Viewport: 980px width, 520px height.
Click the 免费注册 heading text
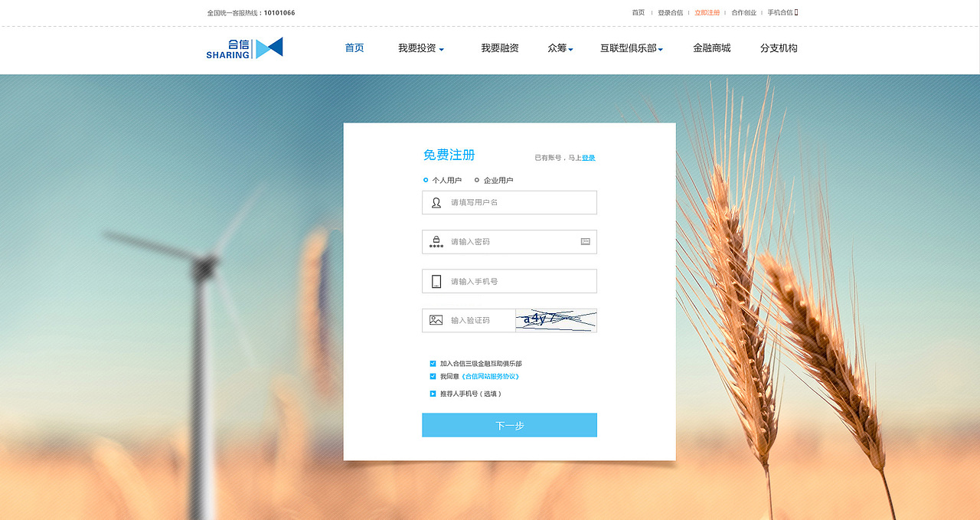(449, 155)
